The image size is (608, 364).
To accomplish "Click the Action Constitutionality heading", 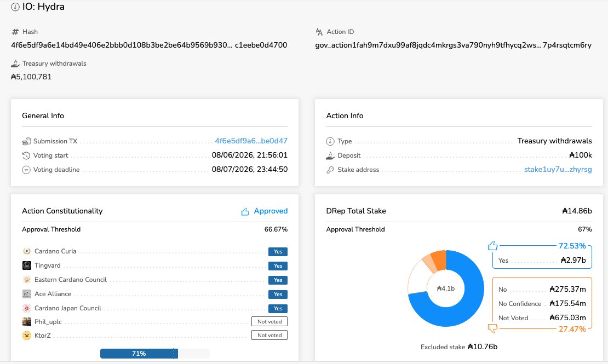I will 62,211.
